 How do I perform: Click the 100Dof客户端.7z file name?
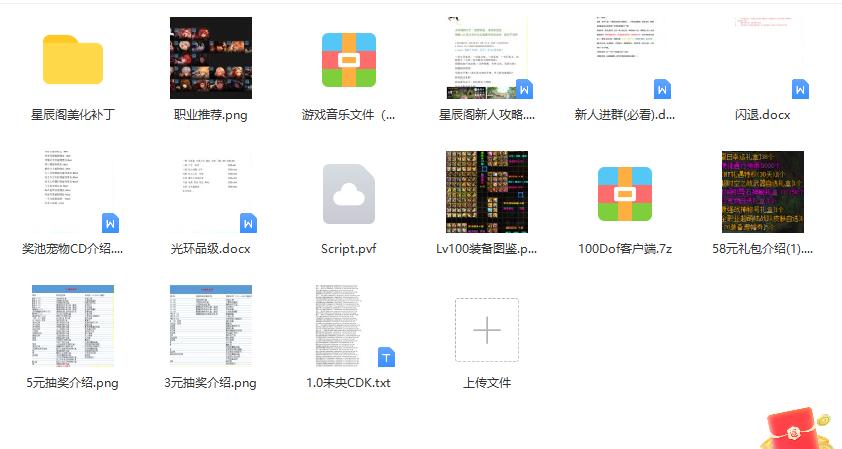625,248
